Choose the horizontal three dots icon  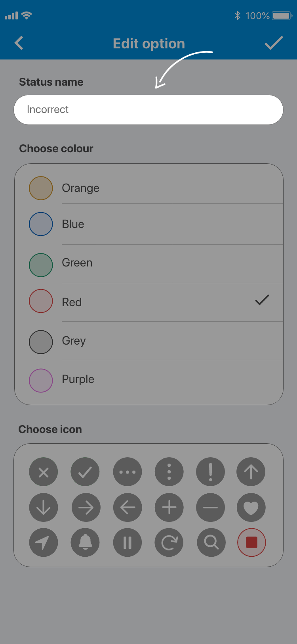[x=128, y=472]
